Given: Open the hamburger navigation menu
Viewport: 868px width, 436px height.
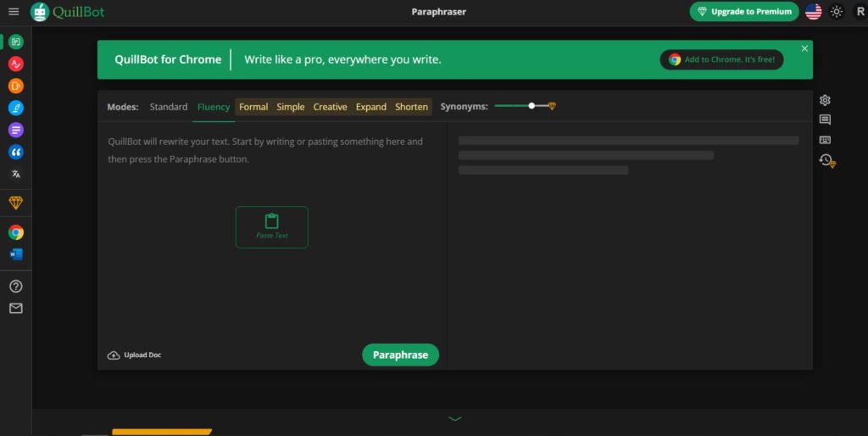Looking at the screenshot, I should pyautogui.click(x=14, y=12).
